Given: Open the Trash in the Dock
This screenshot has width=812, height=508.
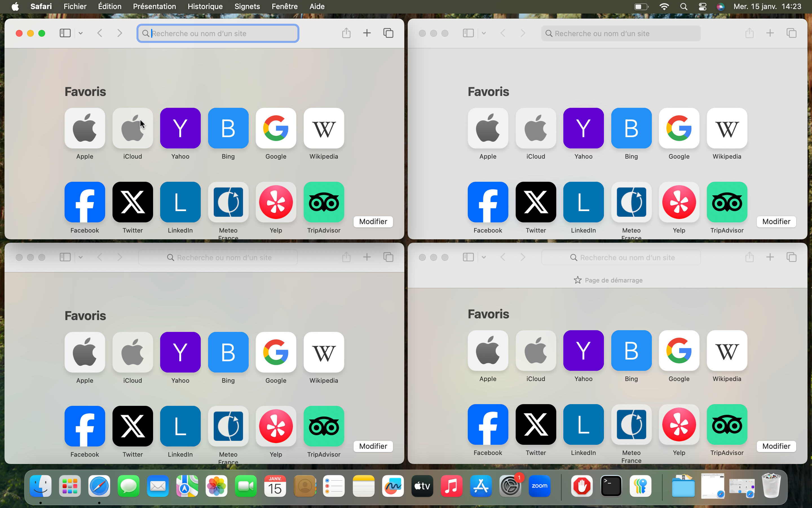Looking at the screenshot, I should (x=771, y=486).
